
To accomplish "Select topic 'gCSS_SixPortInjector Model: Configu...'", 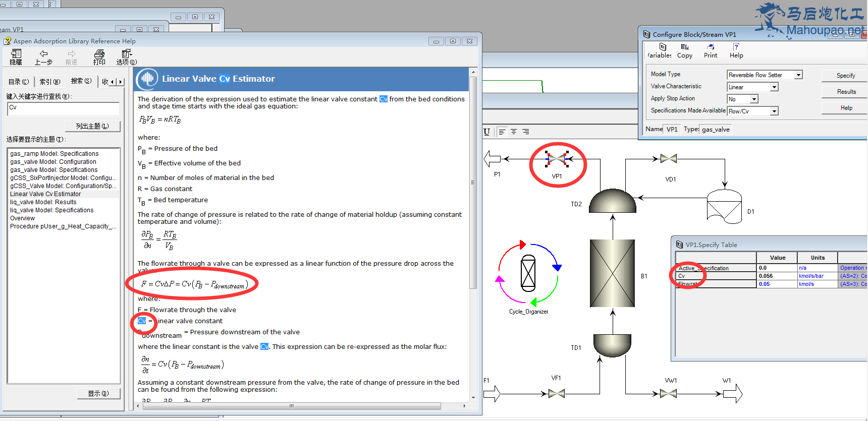I will [63, 178].
